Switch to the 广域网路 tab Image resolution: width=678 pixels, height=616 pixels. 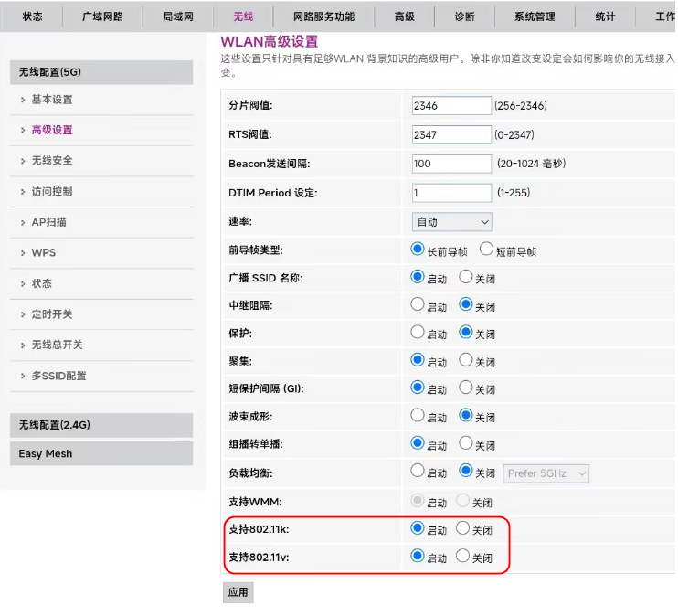point(102,16)
